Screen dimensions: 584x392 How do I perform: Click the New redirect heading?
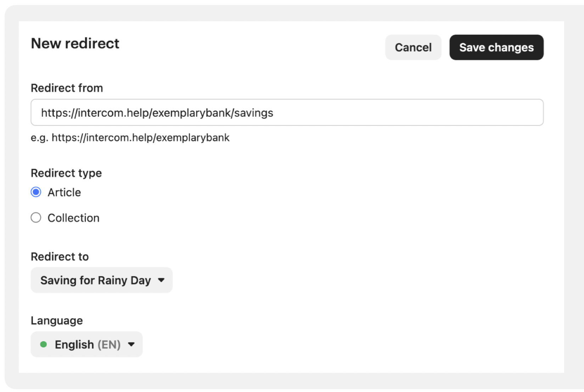pos(75,43)
